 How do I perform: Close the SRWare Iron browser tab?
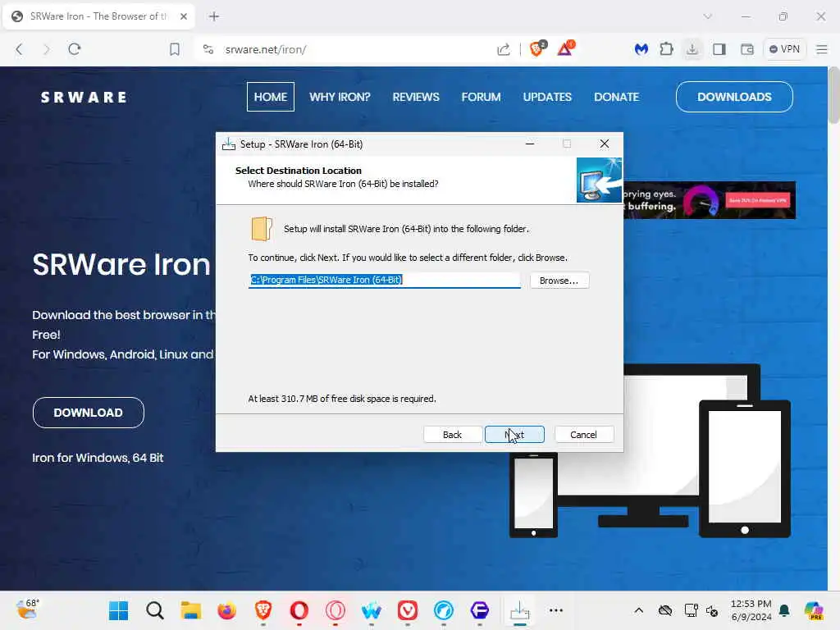coord(183,16)
